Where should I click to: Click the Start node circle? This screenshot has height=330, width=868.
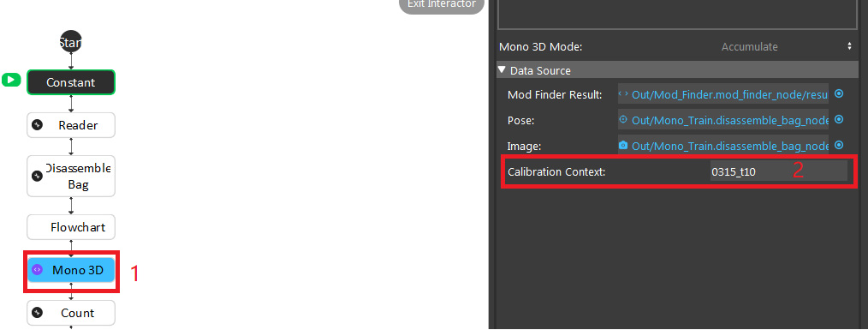click(71, 42)
